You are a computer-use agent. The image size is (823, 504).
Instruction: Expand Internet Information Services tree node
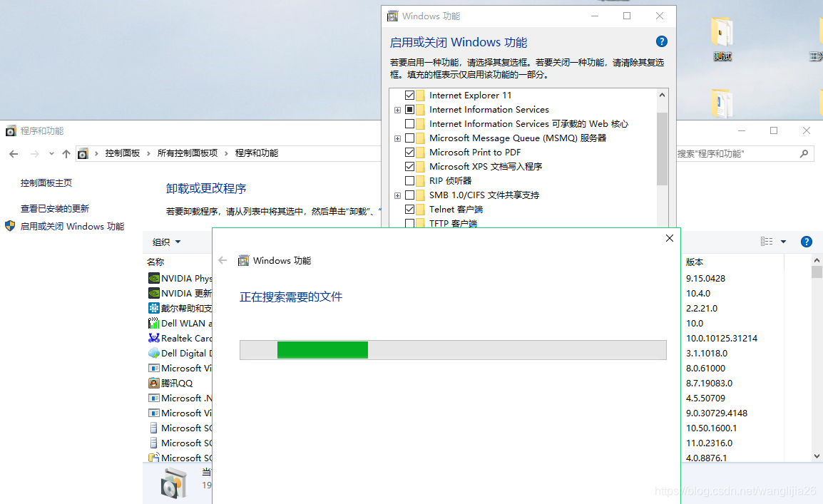pos(397,110)
